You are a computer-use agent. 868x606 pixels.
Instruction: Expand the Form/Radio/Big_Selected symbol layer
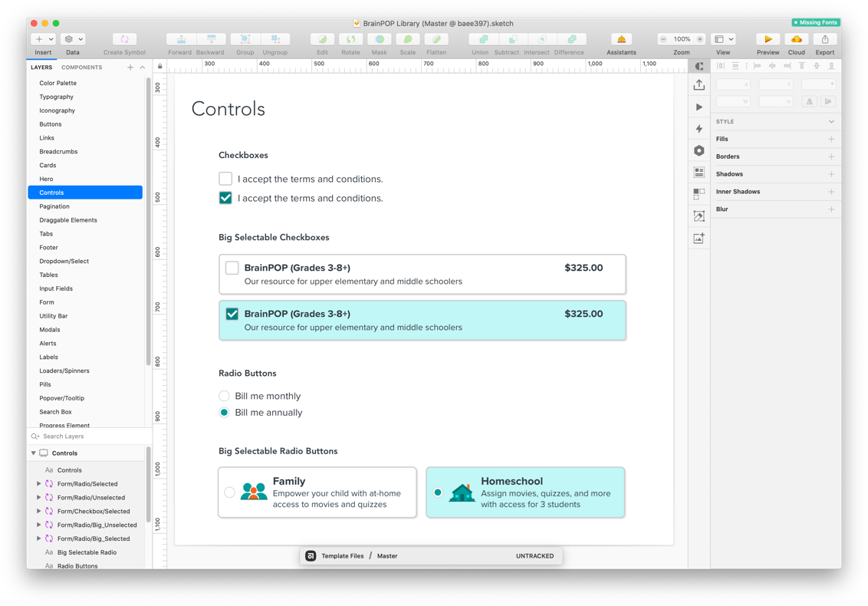(39, 538)
